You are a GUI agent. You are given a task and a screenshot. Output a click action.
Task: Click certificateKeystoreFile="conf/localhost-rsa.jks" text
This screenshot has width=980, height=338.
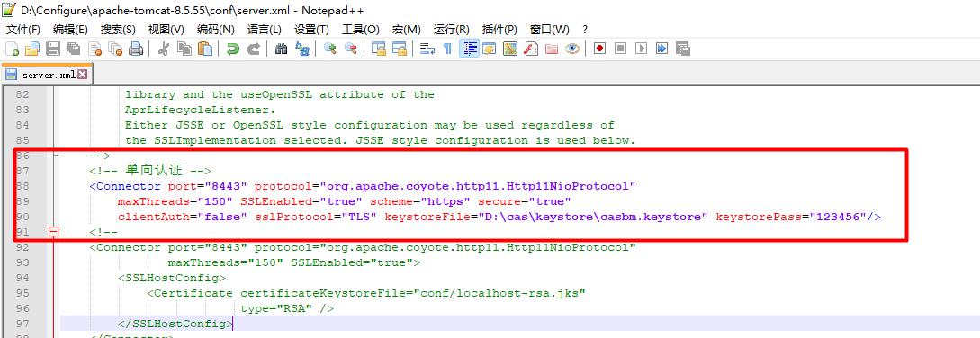point(412,293)
